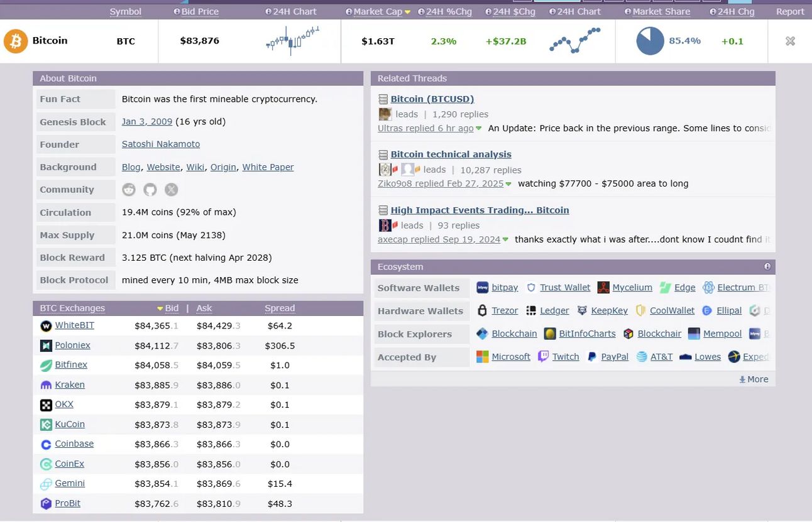The width and height of the screenshot is (812, 522).
Task: Click the Mycelium wallet icon
Action: (603, 288)
